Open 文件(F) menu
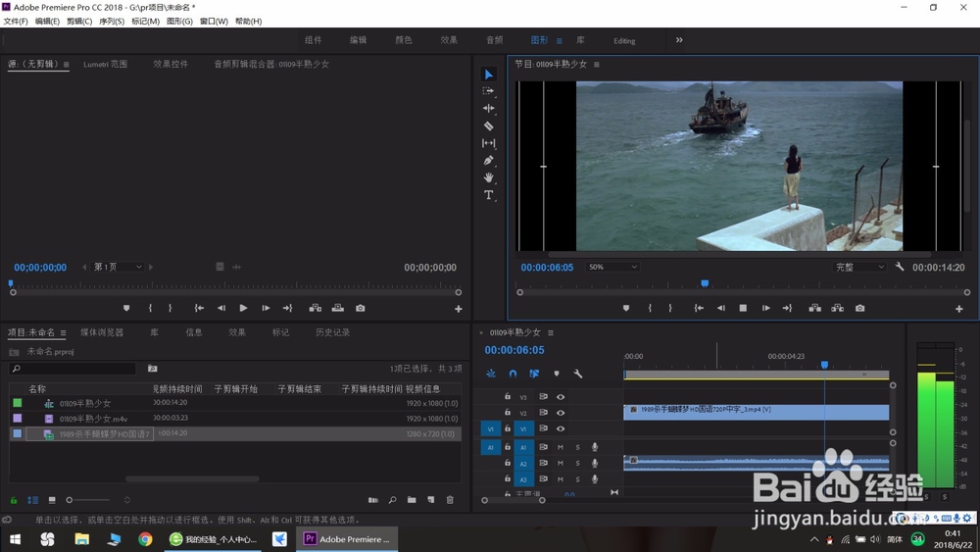980x552 pixels. tap(16, 22)
